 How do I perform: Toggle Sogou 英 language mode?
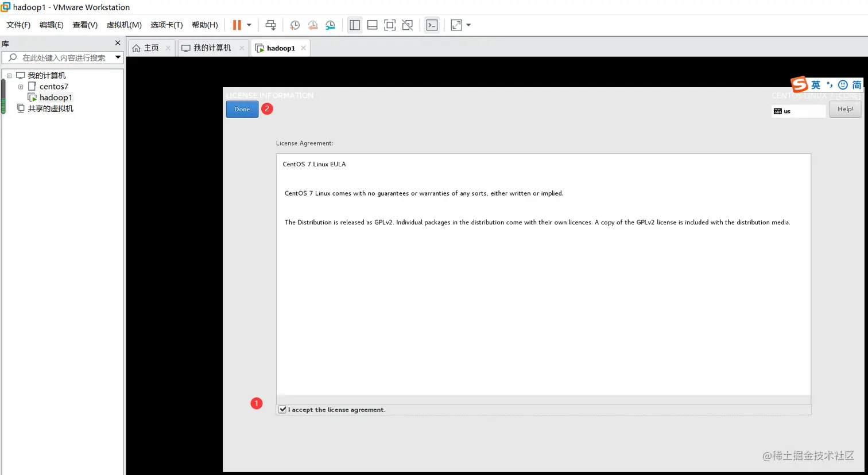click(x=816, y=85)
